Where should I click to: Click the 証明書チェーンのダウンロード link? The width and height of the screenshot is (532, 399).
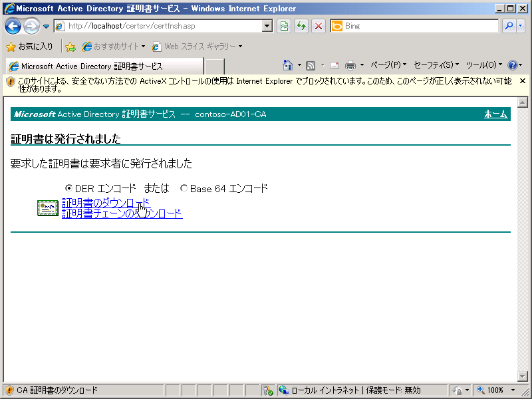pyautogui.click(x=122, y=213)
